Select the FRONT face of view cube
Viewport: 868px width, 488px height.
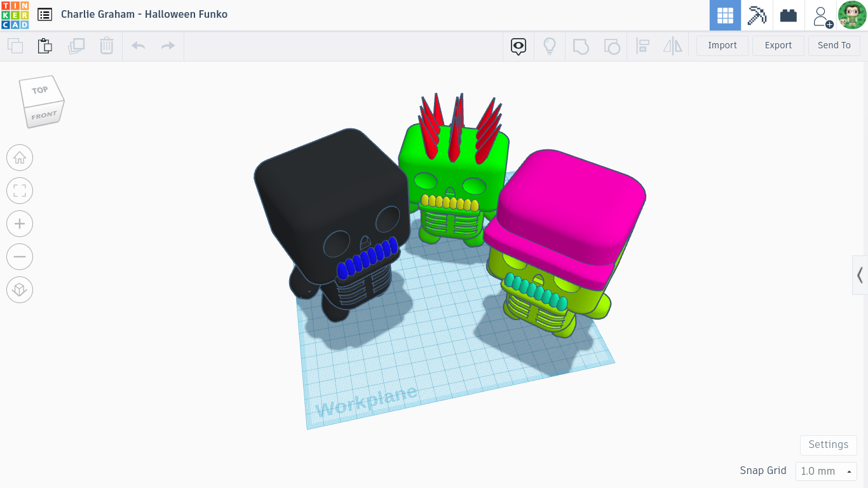coord(44,116)
